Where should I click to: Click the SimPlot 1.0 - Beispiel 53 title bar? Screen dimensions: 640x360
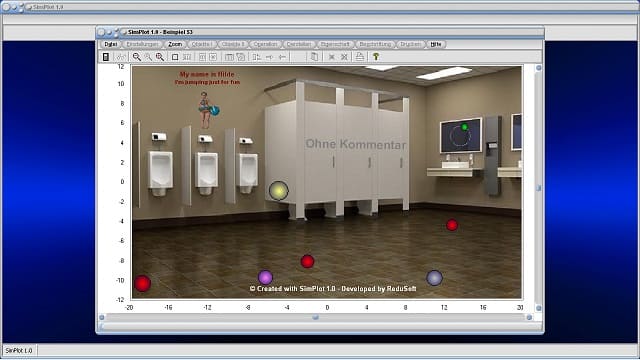(320, 32)
